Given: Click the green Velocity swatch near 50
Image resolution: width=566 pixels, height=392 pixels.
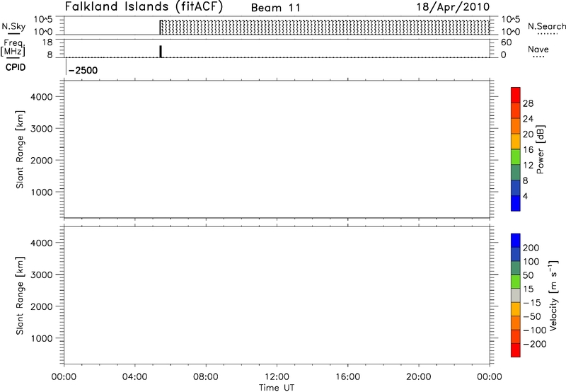Looking at the screenshot, I should [516, 282].
